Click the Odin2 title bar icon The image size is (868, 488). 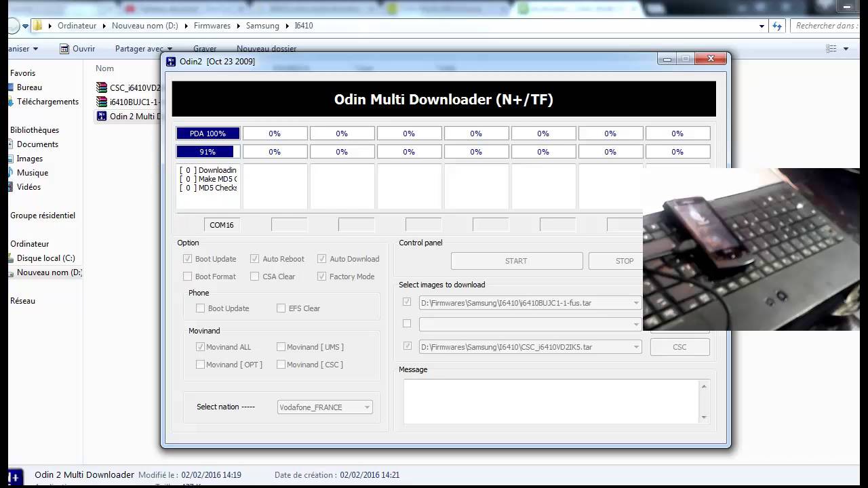171,61
